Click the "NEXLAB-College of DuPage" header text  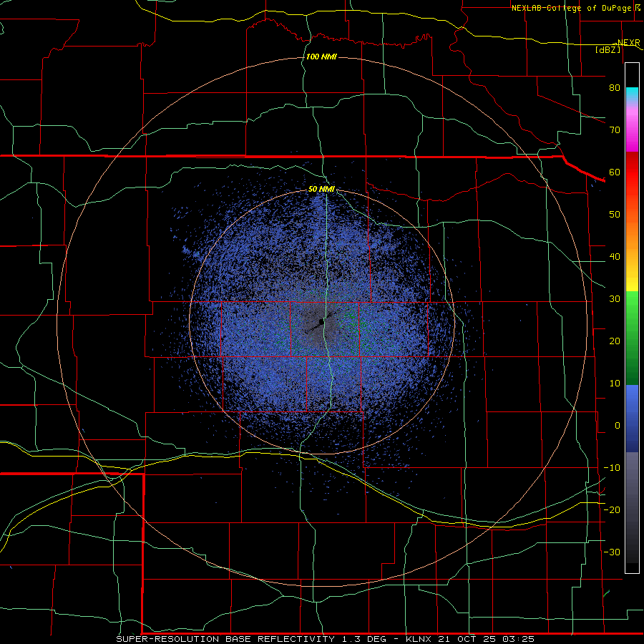pyautogui.click(x=572, y=8)
